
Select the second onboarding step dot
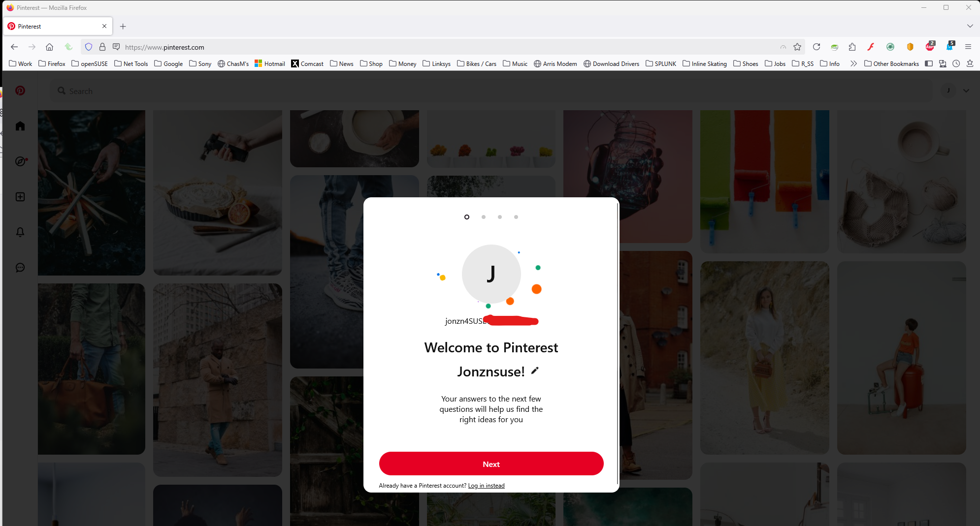pos(484,217)
